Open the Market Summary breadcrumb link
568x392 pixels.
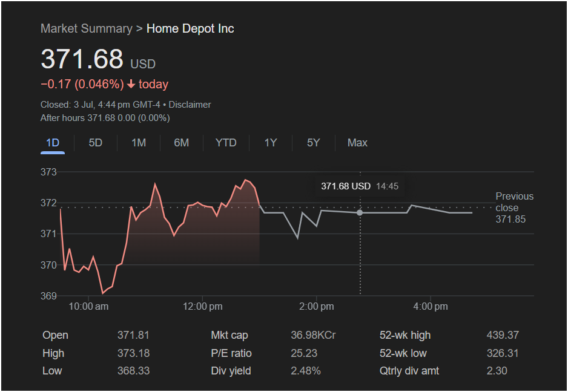pos(87,28)
